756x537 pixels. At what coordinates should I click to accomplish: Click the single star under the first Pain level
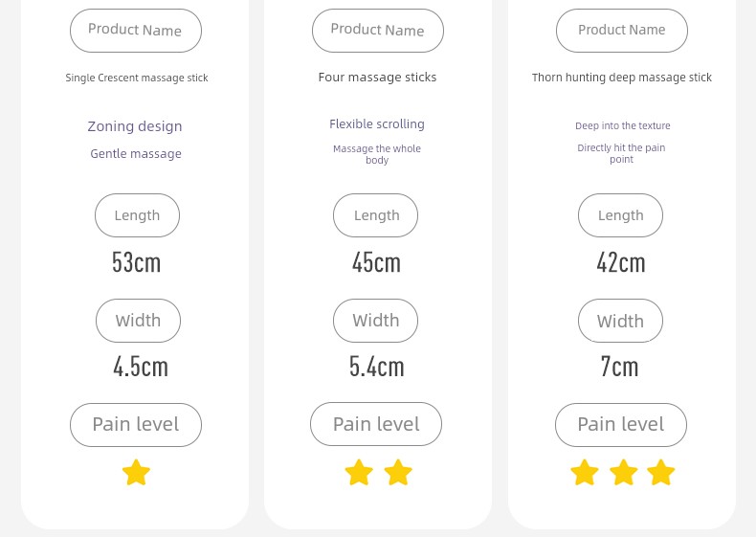pyautogui.click(x=136, y=472)
